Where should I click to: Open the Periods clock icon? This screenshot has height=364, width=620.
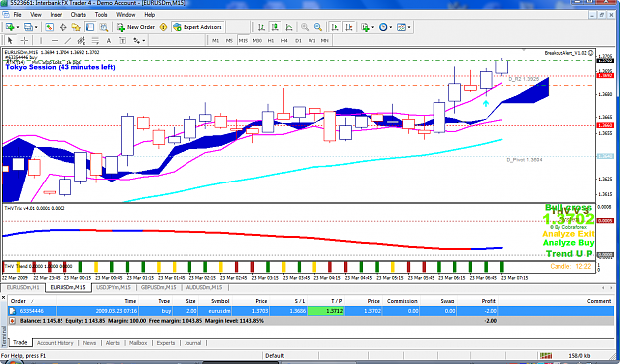point(383,27)
